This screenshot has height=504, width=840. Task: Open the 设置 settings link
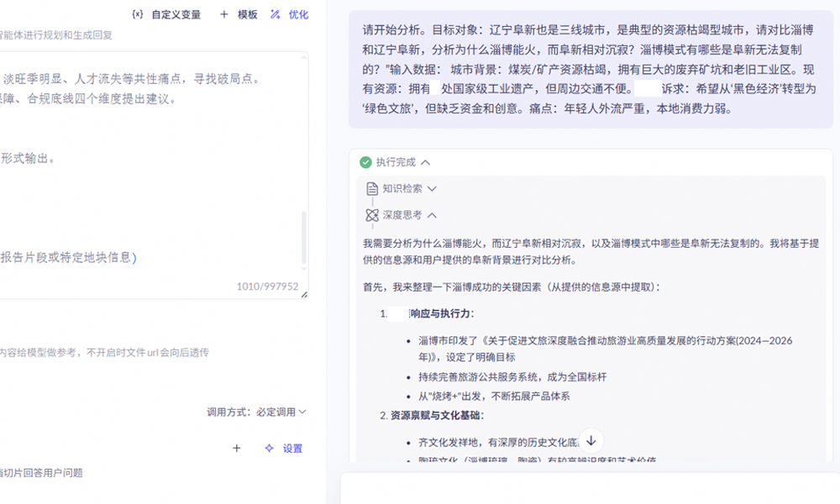292,449
